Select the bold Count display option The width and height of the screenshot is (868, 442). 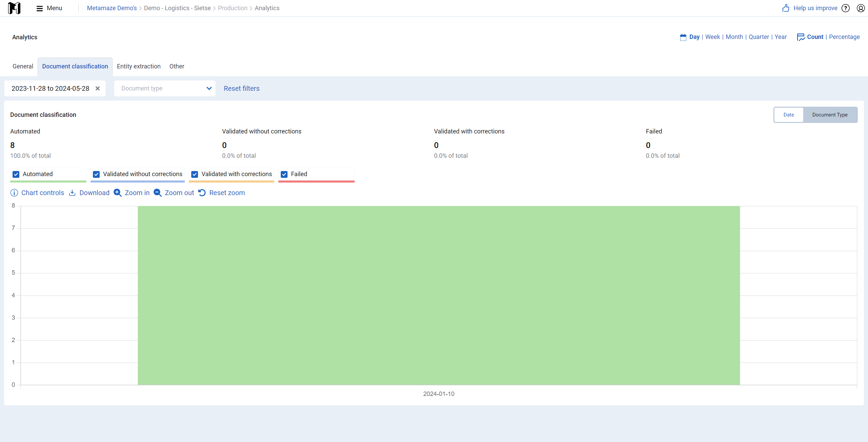pos(815,37)
